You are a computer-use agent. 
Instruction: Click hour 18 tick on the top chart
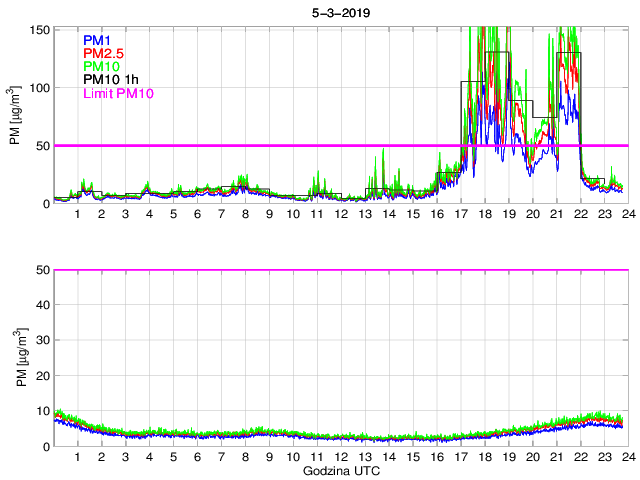coord(484,214)
